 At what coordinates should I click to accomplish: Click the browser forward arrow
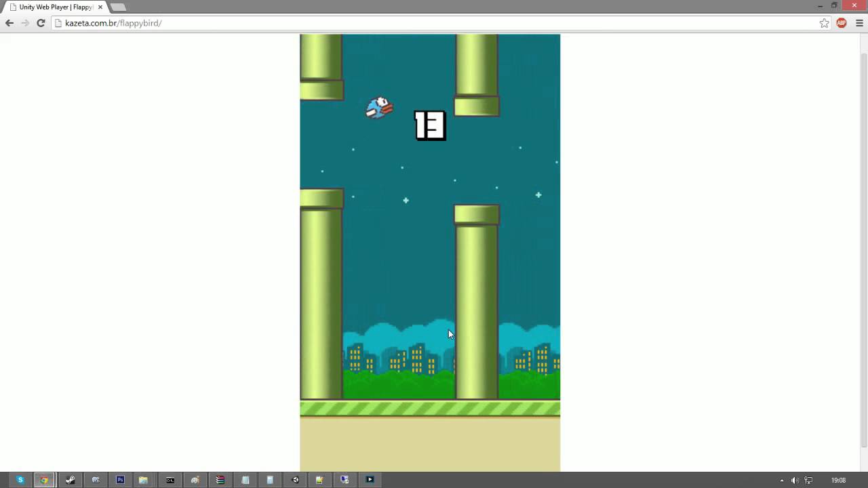point(25,23)
